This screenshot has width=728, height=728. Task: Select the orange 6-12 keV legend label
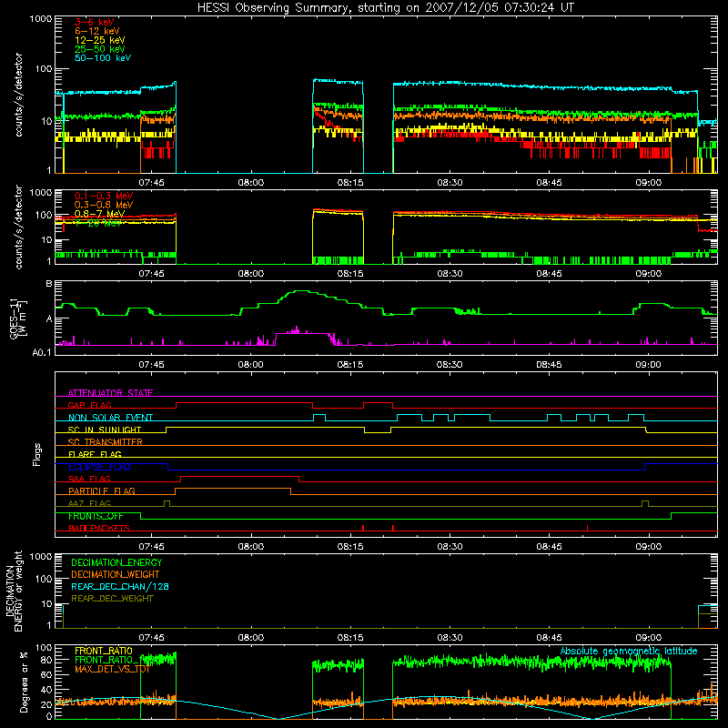[97, 31]
